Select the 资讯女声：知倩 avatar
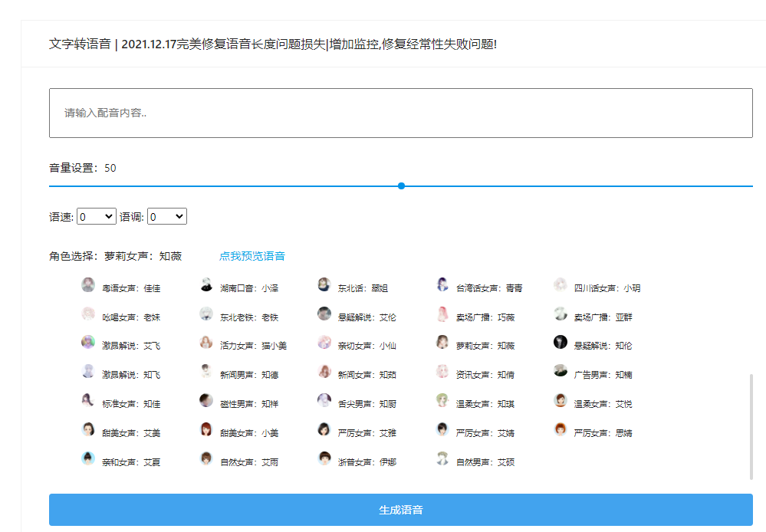The image size is (766, 532). [442, 371]
